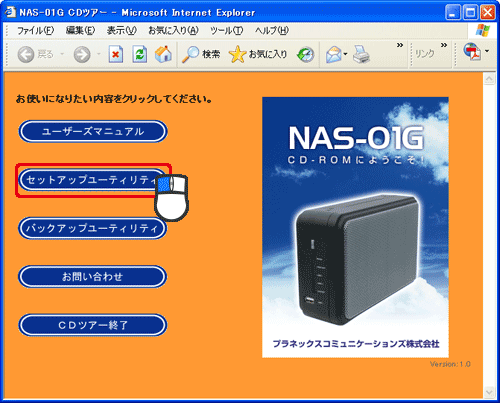500x403 pixels.
Task: Open the 表示(V) menu
Action: click(122, 31)
